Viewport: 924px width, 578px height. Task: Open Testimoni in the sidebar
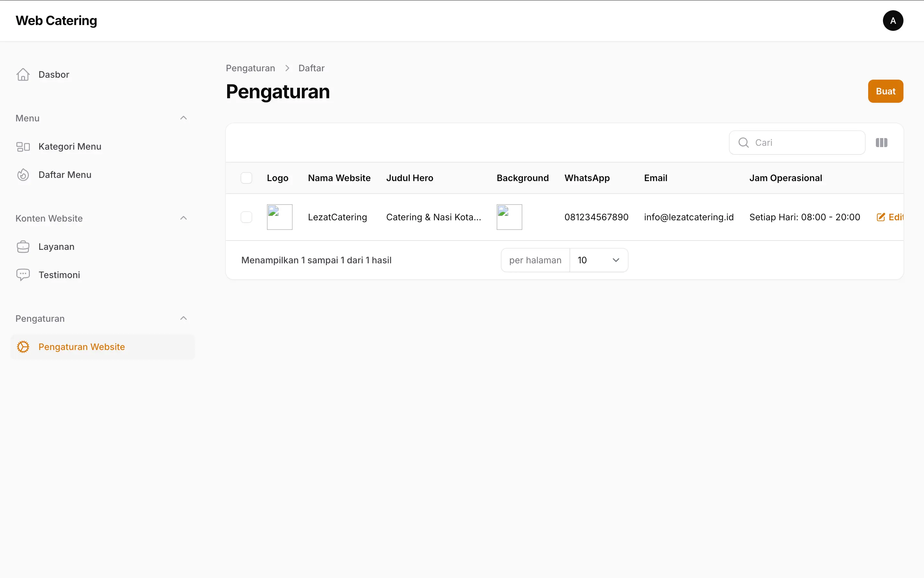[x=102, y=275]
